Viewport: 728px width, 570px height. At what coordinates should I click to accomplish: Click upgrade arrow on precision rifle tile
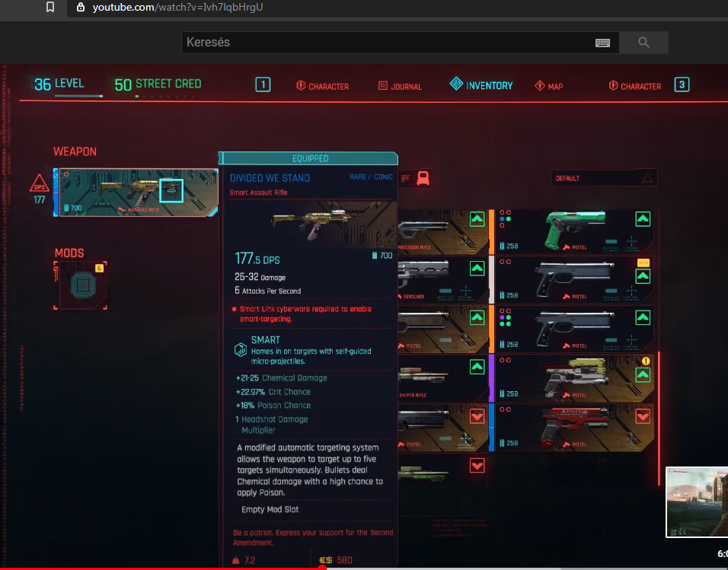click(477, 219)
